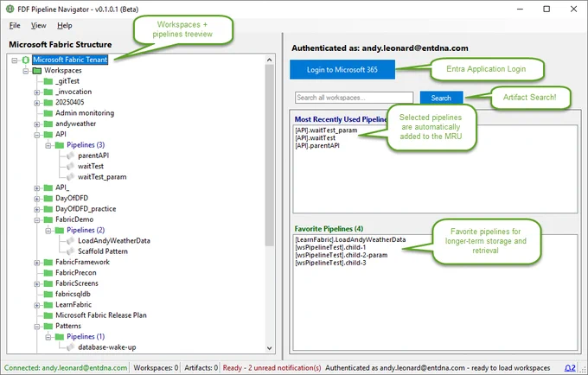Click the Workspaces: 0 status bar entry
The image size is (588, 375).
[156, 368]
